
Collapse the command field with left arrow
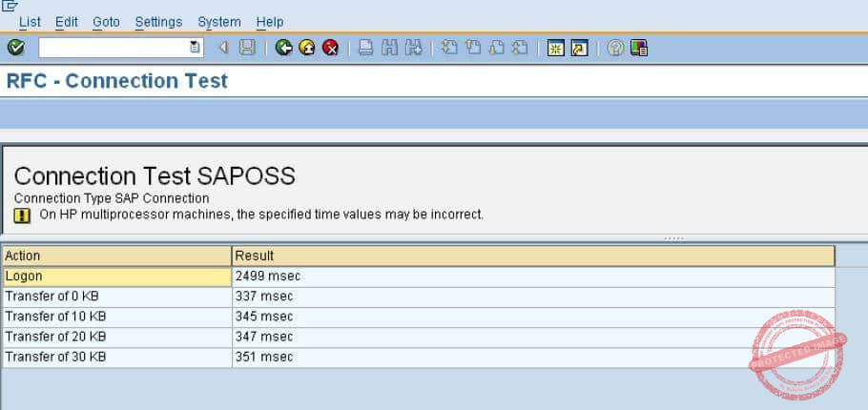(223, 48)
